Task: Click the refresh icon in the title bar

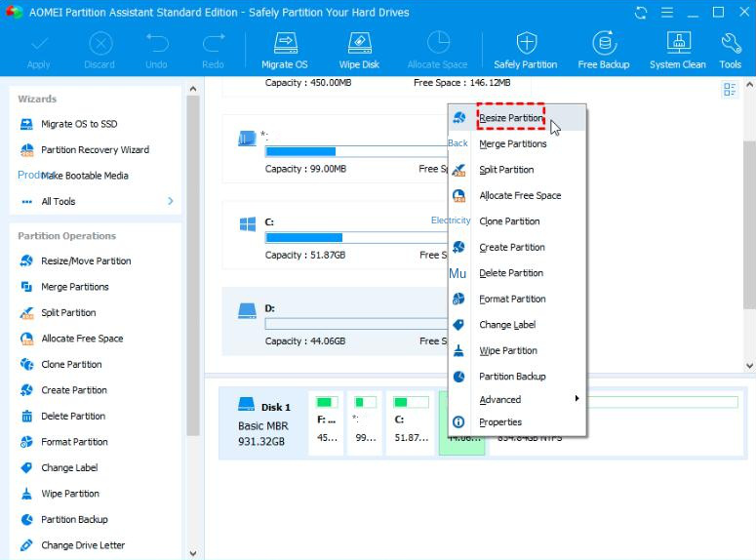Action: pos(641,13)
